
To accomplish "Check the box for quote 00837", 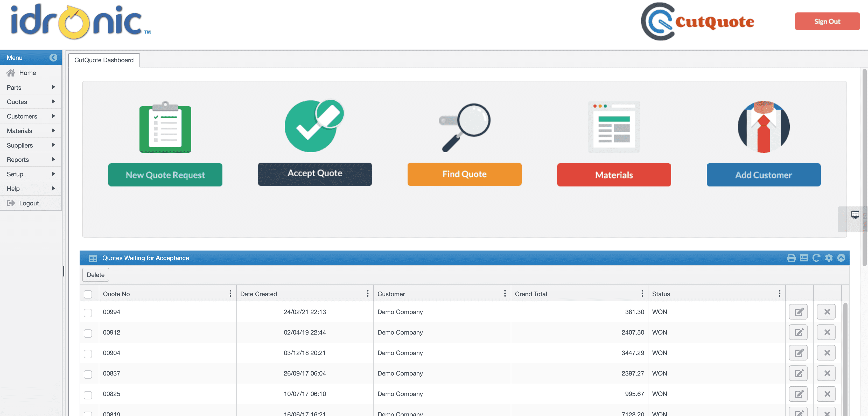I will (88, 374).
